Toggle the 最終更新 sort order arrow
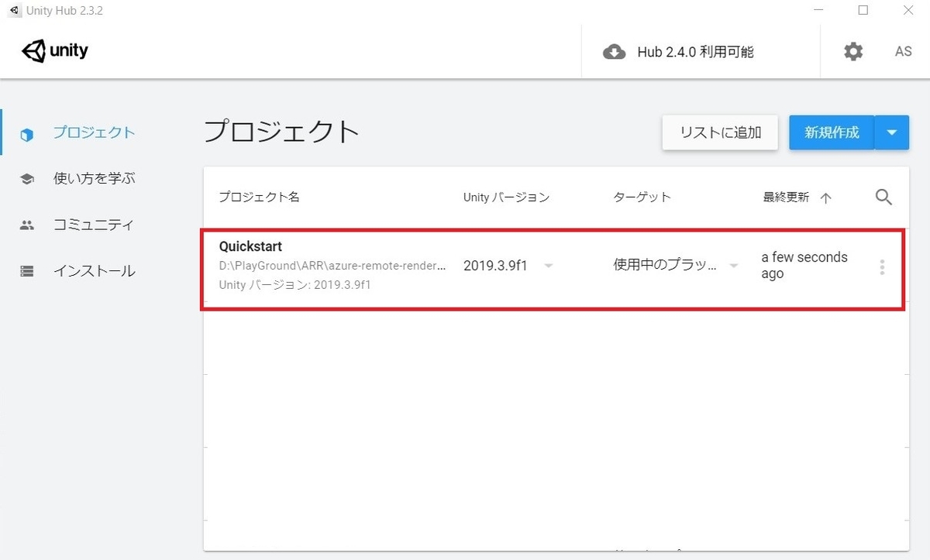Image resolution: width=930 pixels, height=560 pixels. coord(828,198)
